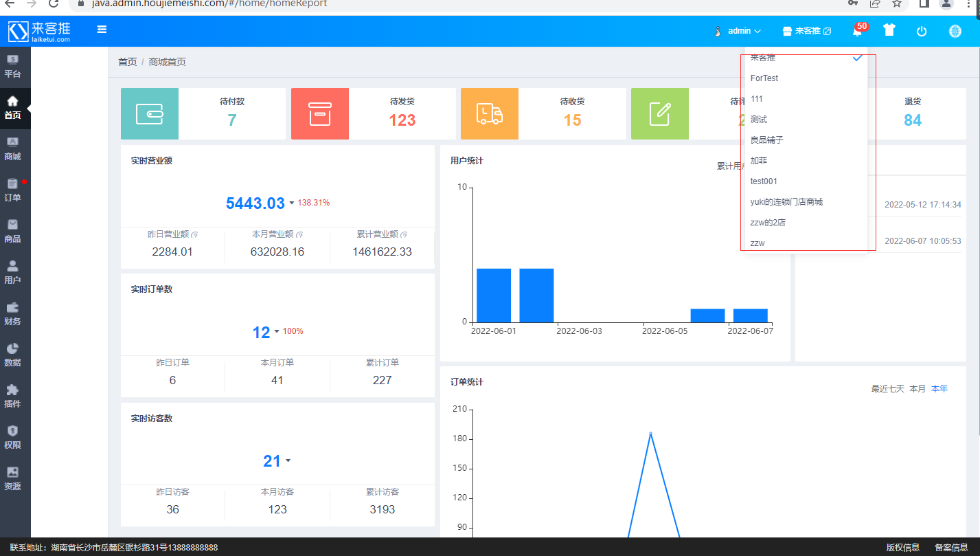980x556 pixels.
Task: Collapse sidebar with the hamburger menu icon
Action: click(102, 30)
